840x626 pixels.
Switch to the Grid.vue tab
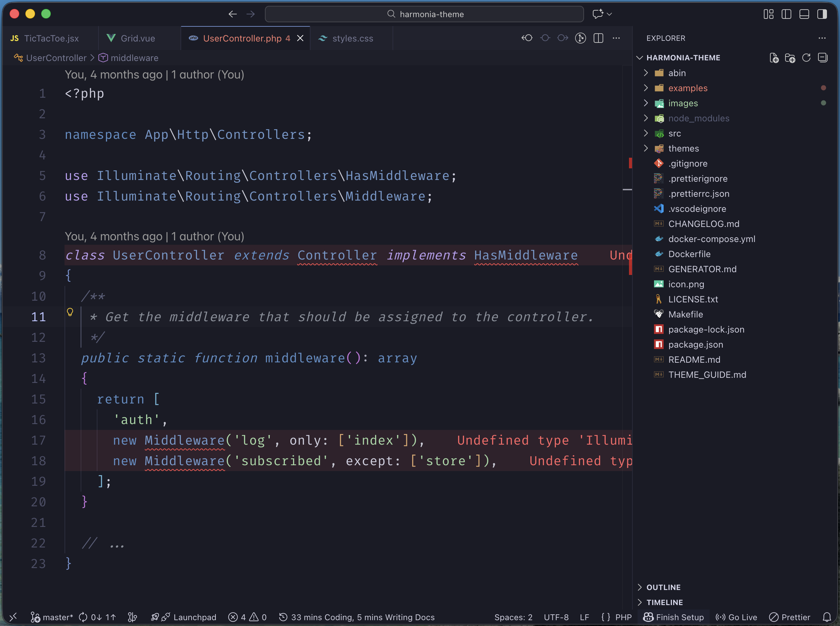(137, 38)
